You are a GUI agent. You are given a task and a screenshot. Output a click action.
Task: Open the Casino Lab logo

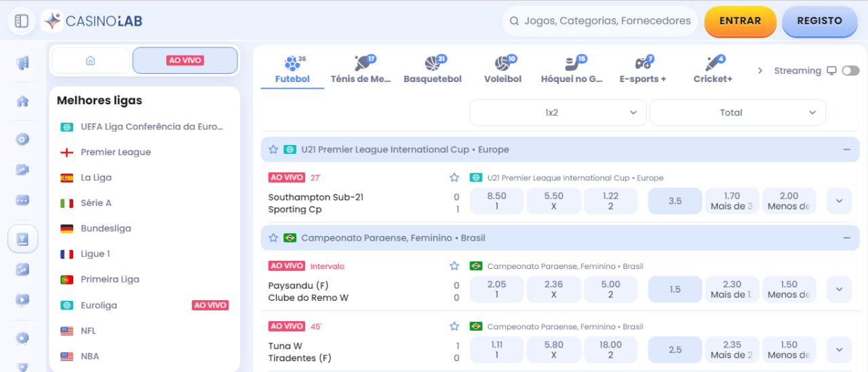[x=92, y=21]
